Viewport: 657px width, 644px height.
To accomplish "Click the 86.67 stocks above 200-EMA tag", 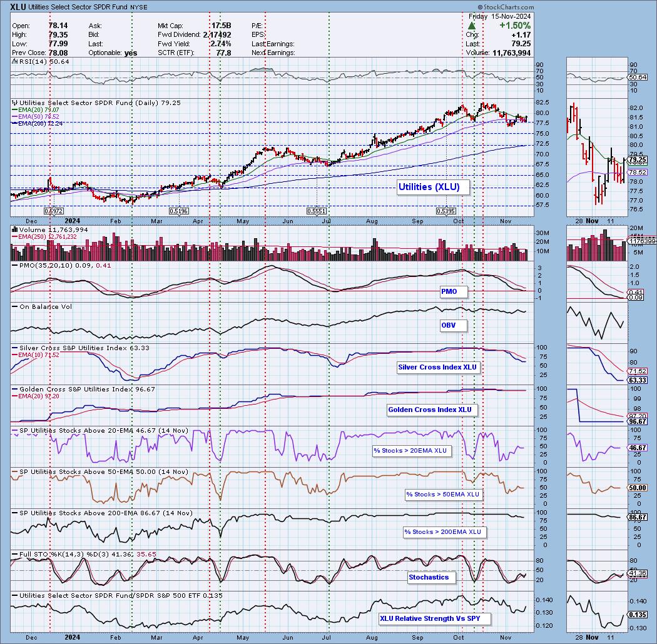I will (638, 517).
